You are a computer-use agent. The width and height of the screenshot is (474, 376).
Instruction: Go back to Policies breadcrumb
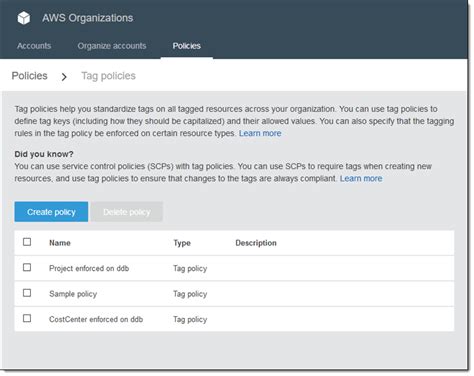point(29,76)
